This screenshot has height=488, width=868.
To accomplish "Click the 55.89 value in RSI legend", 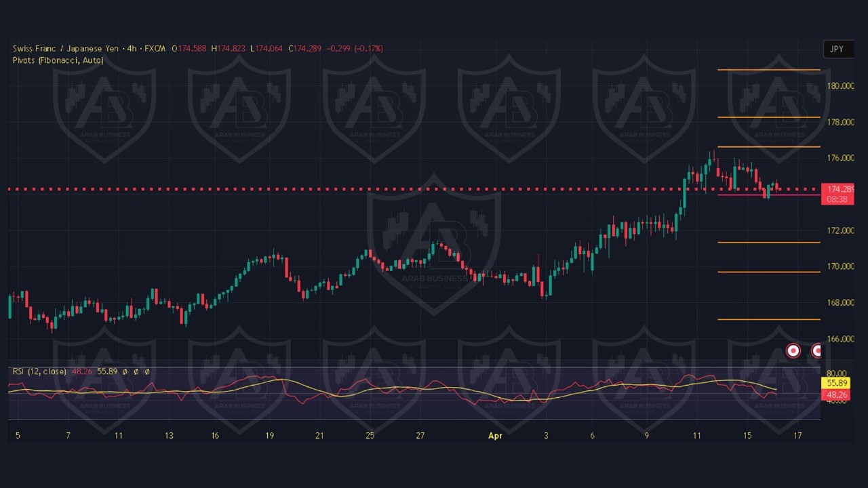I will click(x=108, y=371).
